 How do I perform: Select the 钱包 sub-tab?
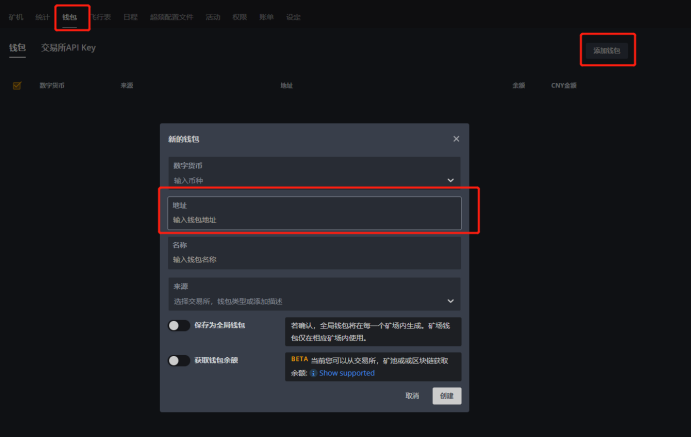pyautogui.click(x=17, y=48)
